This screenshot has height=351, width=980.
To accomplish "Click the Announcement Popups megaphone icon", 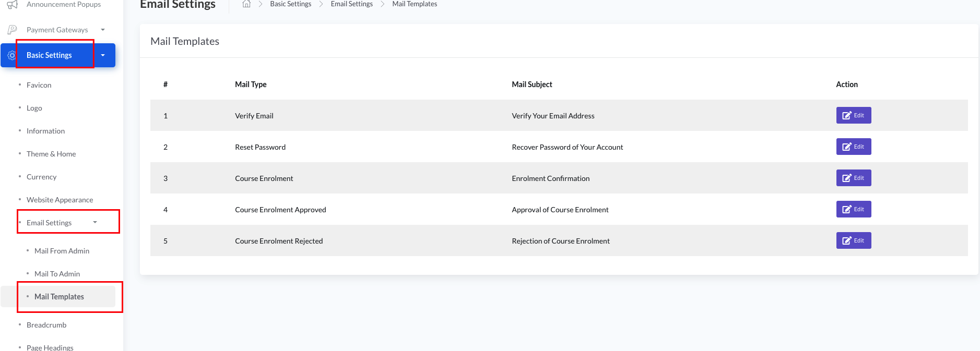I will coord(12,5).
